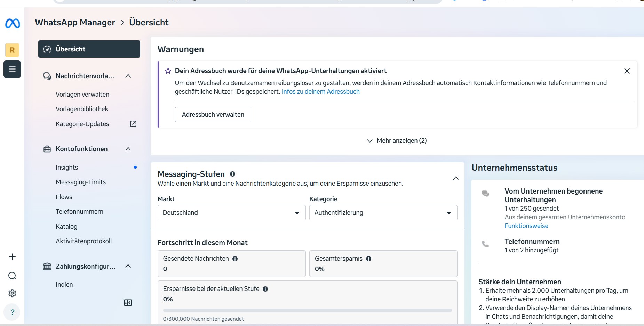Open Insights in the sidebar
644x326 pixels.
67,168
